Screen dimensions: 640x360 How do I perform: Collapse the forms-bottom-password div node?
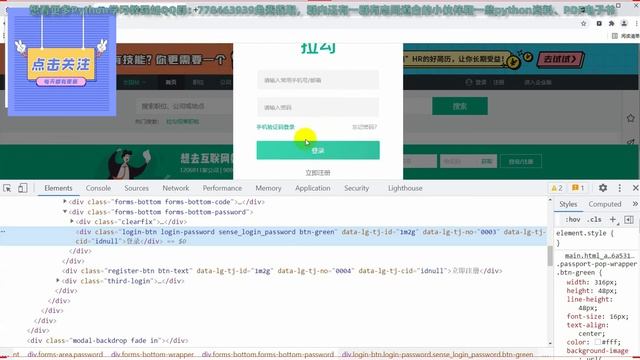(x=64, y=212)
